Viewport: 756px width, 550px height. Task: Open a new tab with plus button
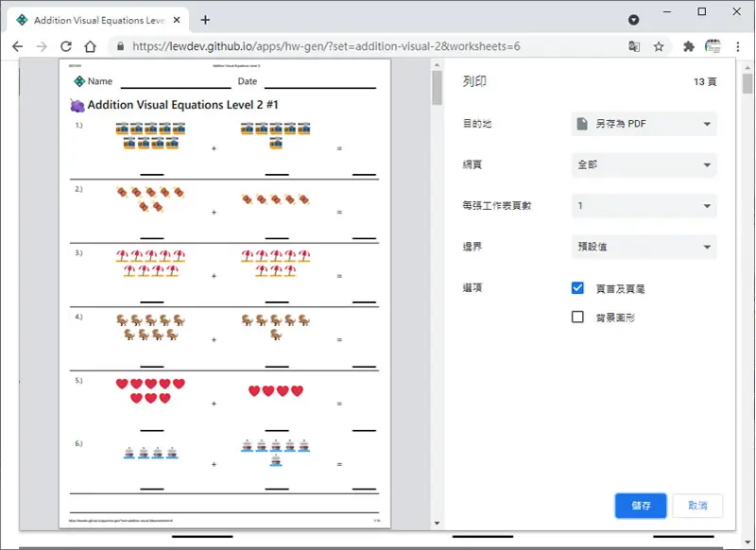(205, 20)
